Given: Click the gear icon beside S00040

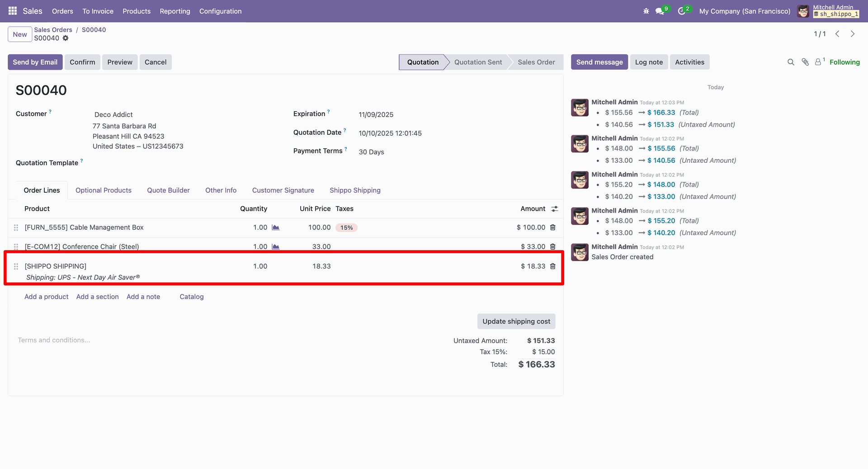Looking at the screenshot, I should (x=66, y=38).
